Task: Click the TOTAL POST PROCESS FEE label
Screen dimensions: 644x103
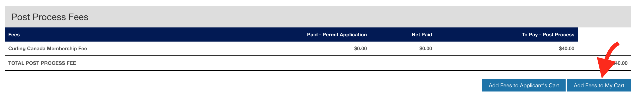Action: (42, 63)
